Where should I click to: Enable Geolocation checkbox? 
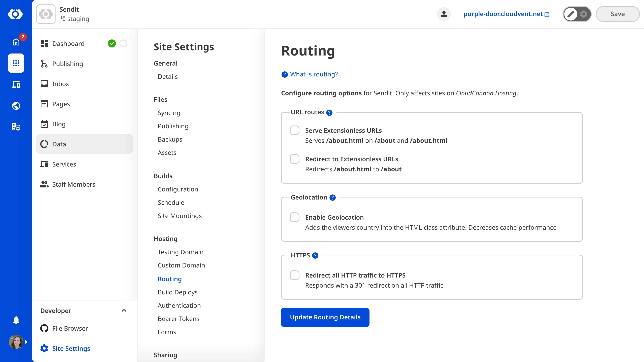(x=295, y=217)
